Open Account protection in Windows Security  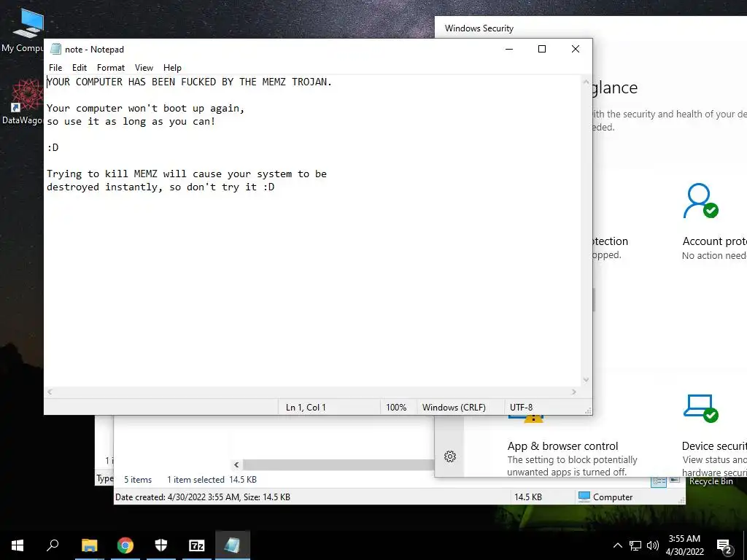click(x=713, y=222)
